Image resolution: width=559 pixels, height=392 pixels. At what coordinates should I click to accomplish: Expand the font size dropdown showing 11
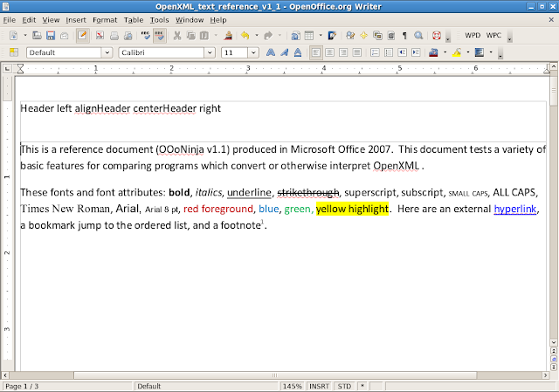[253, 52]
